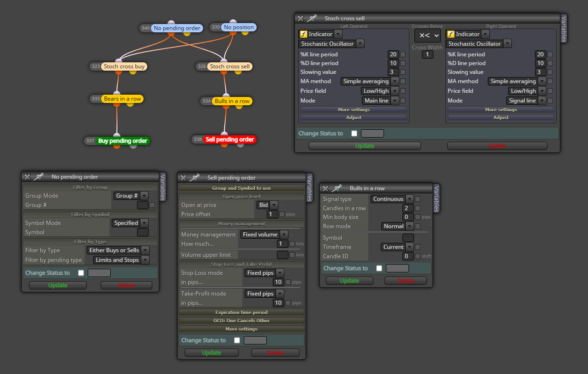This screenshot has height=374, width=588.
Task: Toggle Change Status checkbox in Sell pending order
Action: 237,340
